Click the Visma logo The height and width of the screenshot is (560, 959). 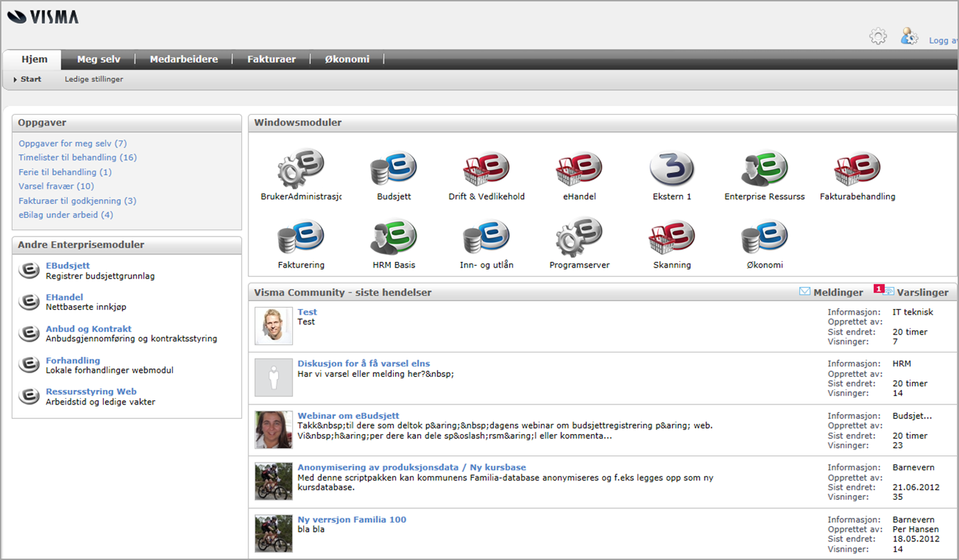coord(42,17)
